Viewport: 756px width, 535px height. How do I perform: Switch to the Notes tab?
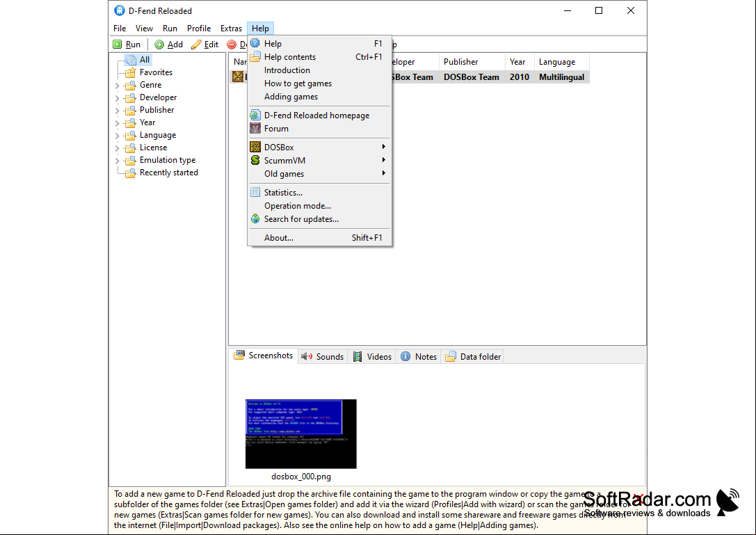[419, 356]
